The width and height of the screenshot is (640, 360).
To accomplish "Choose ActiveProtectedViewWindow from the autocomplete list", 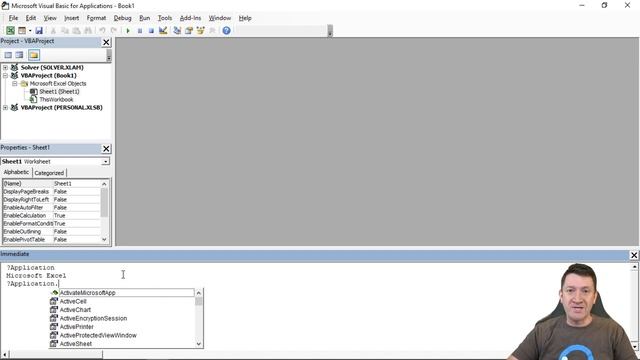I will coord(121,336).
